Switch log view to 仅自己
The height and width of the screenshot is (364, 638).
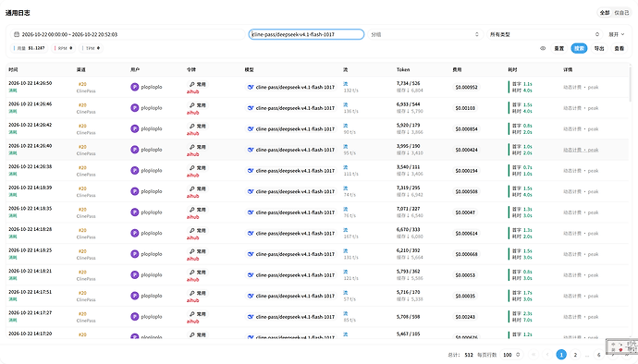coord(621,13)
